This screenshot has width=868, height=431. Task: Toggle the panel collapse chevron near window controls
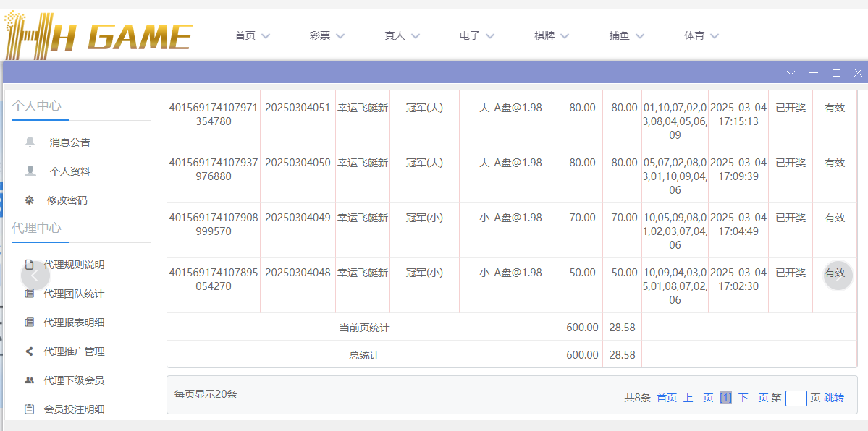[x=791, y=72]
